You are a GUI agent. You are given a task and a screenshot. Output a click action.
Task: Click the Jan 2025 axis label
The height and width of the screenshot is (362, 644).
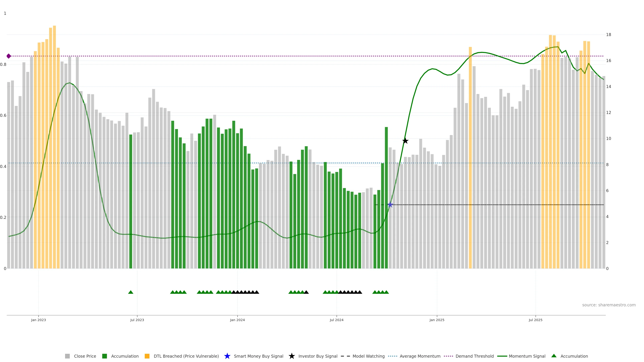point(437,320)
